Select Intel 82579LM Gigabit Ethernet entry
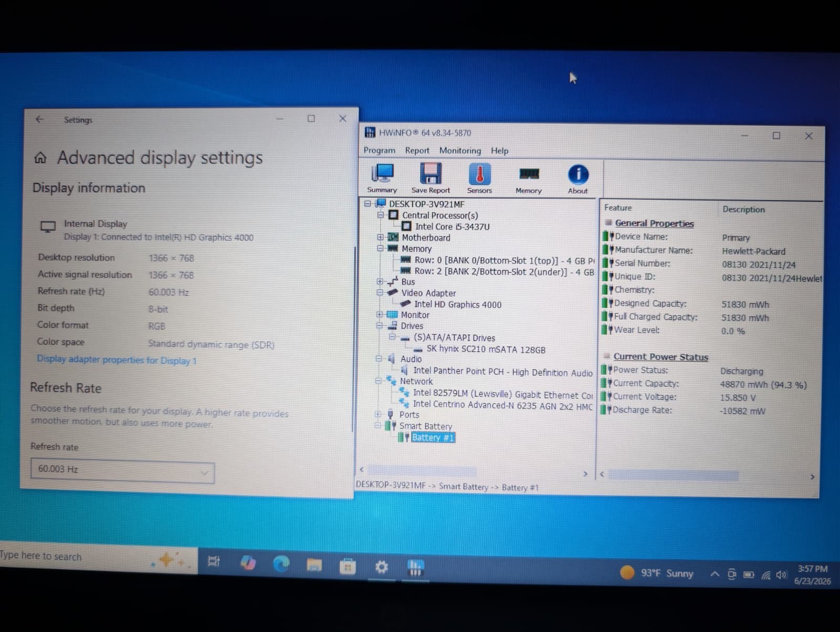Screen dimensions: 840x632 click(x=502, y=394)
